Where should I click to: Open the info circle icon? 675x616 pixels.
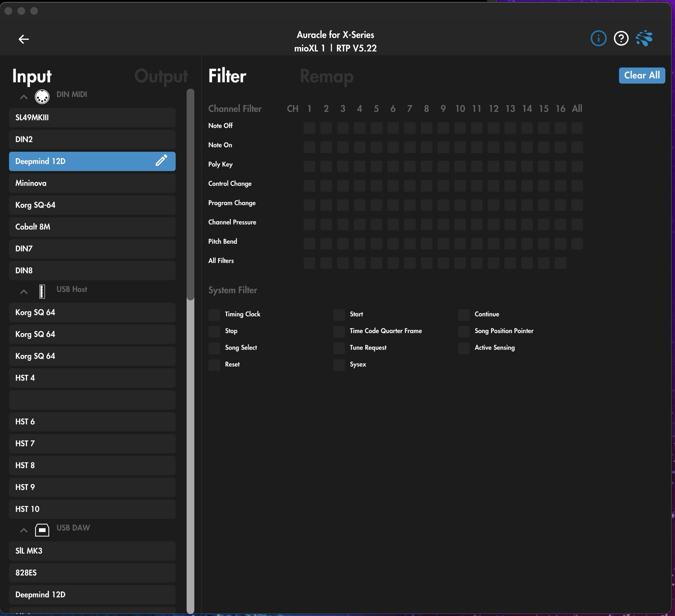[x=598, y=38]
